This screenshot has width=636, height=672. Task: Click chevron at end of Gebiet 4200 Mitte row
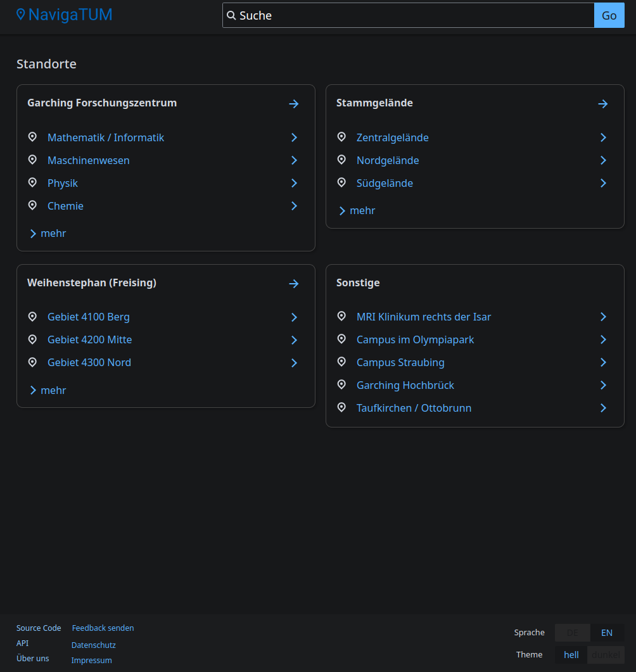[x=295, y=340]
